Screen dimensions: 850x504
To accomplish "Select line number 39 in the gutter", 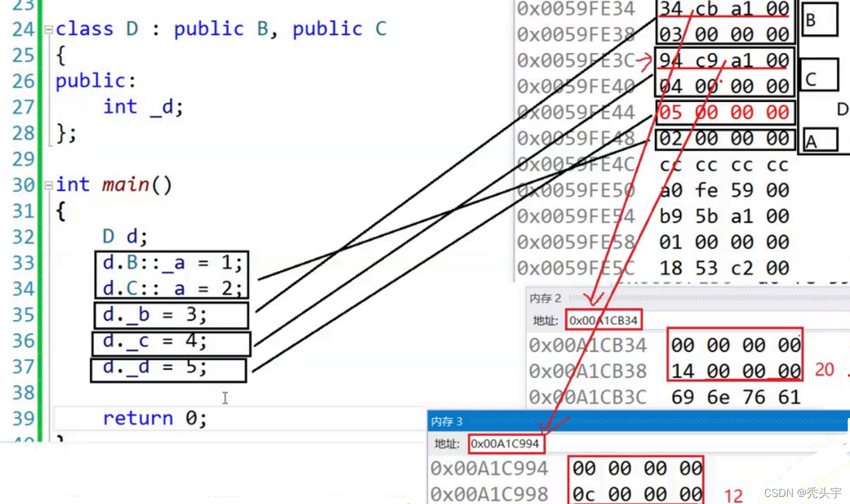I will [x=23, y=418].
